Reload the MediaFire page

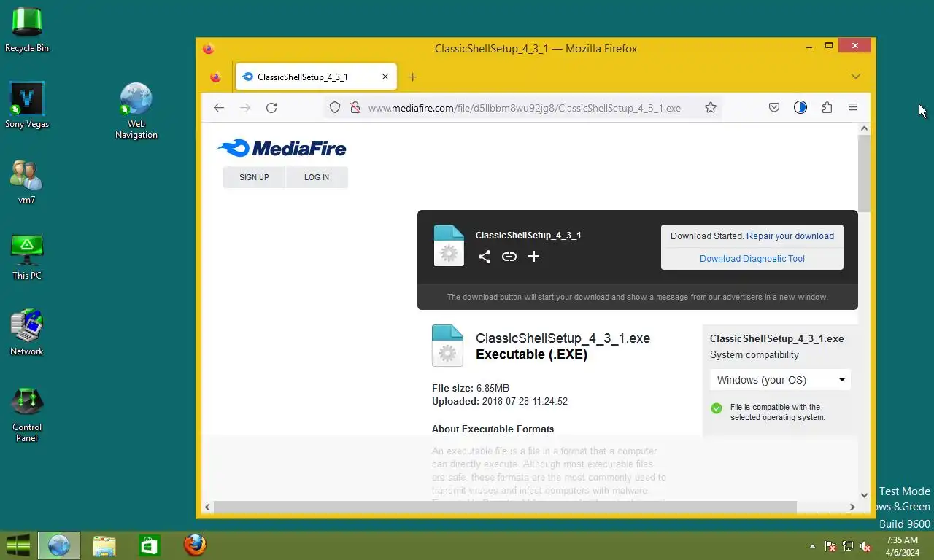point(271,108)
